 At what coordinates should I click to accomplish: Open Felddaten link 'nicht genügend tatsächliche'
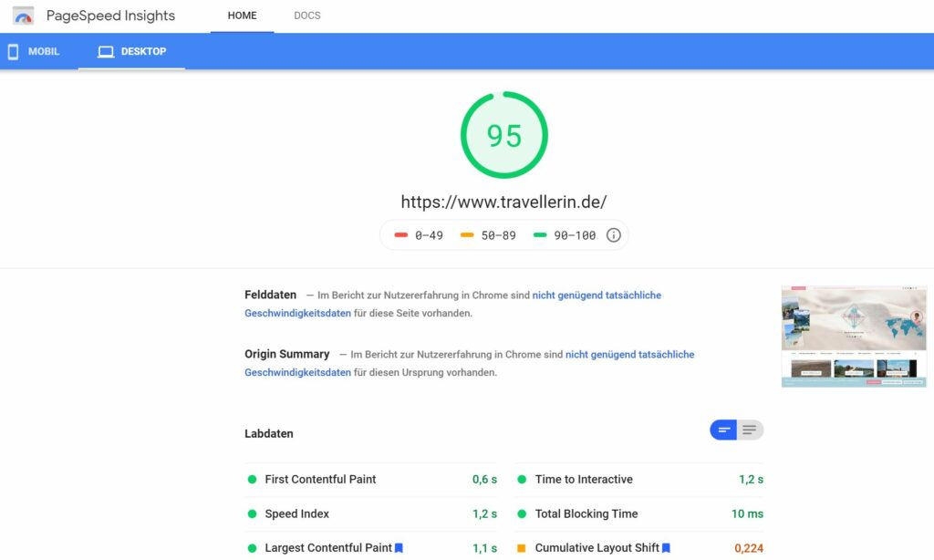pyautogui.click(x=597, y=295)
